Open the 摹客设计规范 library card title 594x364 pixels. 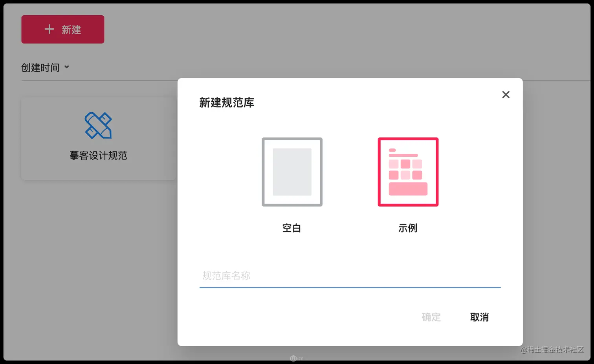click(98, 155)
